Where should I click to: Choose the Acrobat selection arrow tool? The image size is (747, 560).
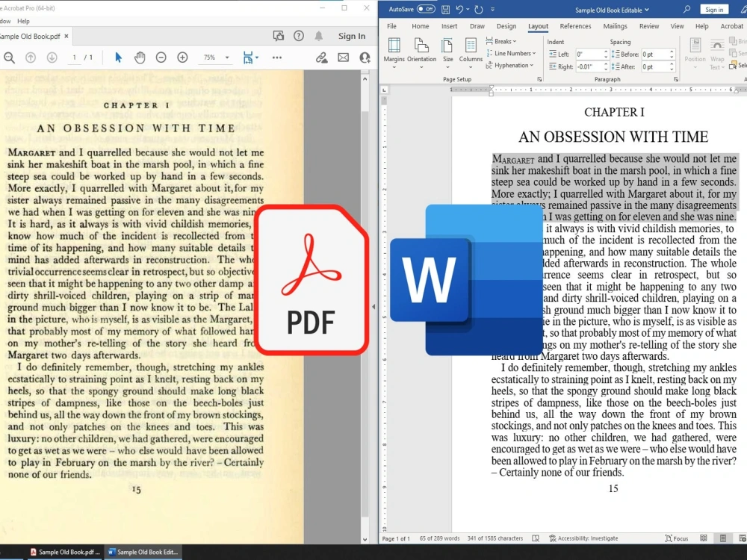(x=119, y=57)
